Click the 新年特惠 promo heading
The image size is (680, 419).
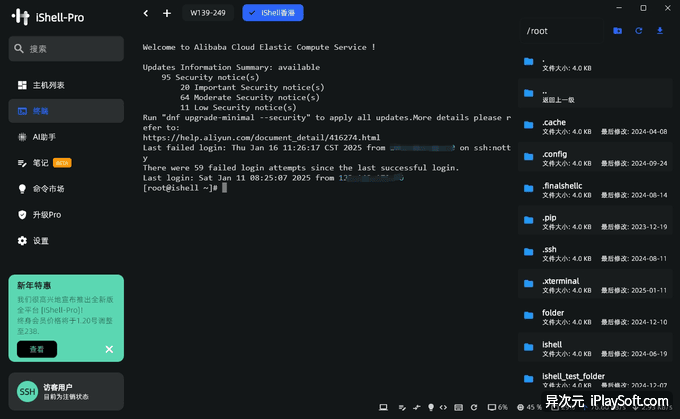click(x=34, y=285)
